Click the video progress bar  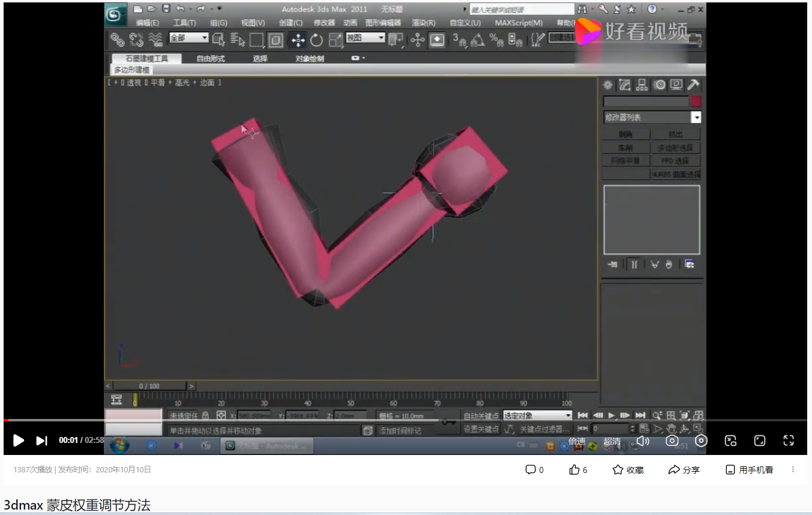pyautogui.click(x=406, y=420)
